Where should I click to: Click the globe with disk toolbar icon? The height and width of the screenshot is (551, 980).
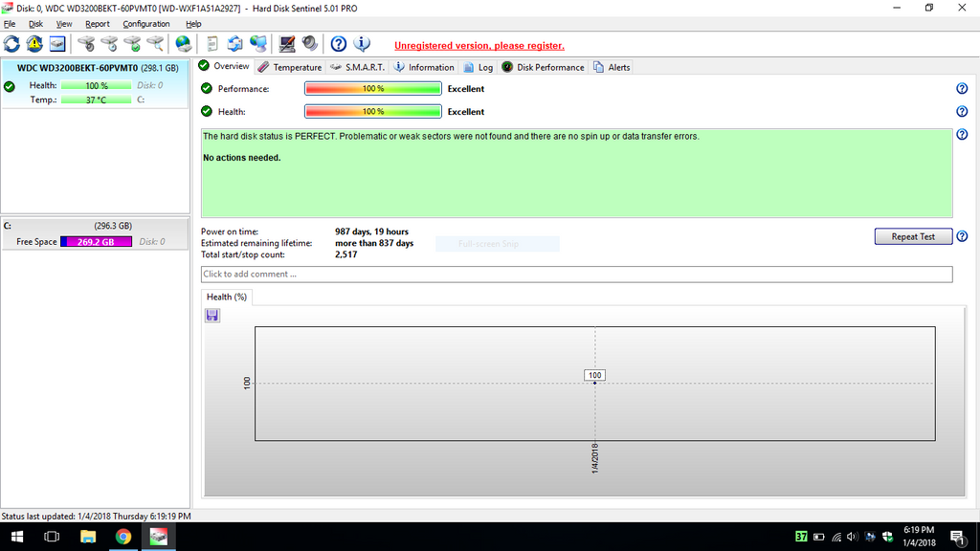(183, 44)
